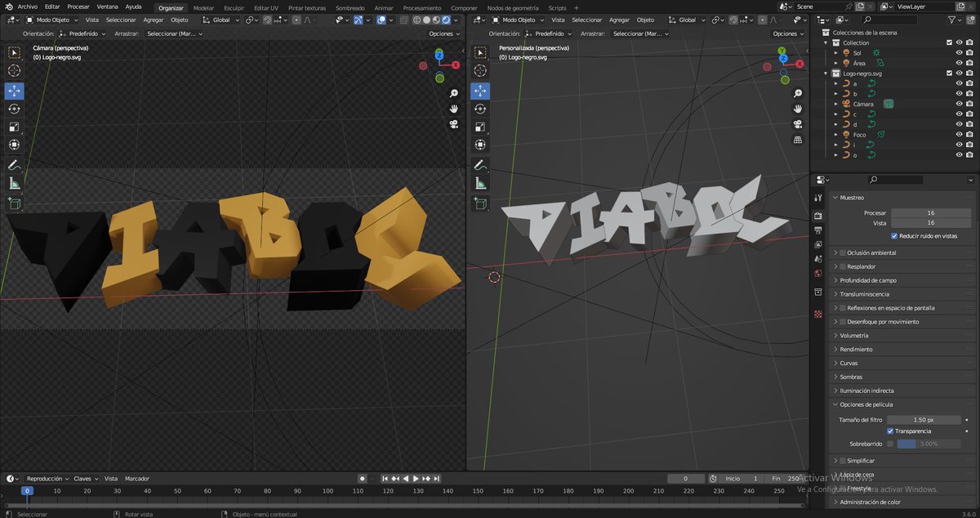Expand the Foco item in the outliner
This screenshot has height=518, width=980.
[836, 134]
